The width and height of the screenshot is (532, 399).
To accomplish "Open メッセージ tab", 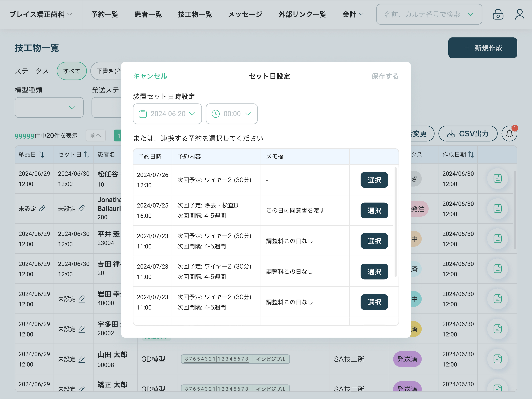I will click(245, 14).
